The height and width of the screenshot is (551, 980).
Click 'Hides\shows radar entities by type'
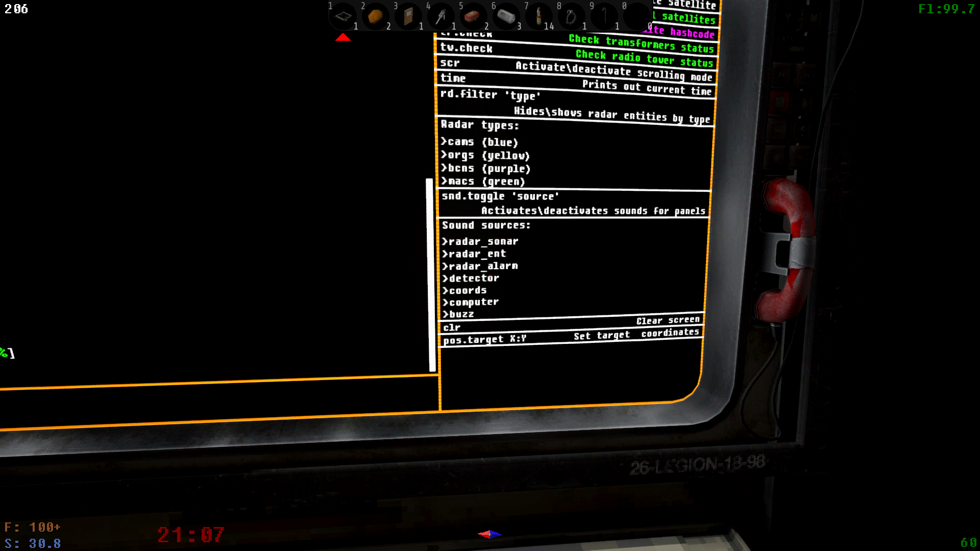coord(612,115)
